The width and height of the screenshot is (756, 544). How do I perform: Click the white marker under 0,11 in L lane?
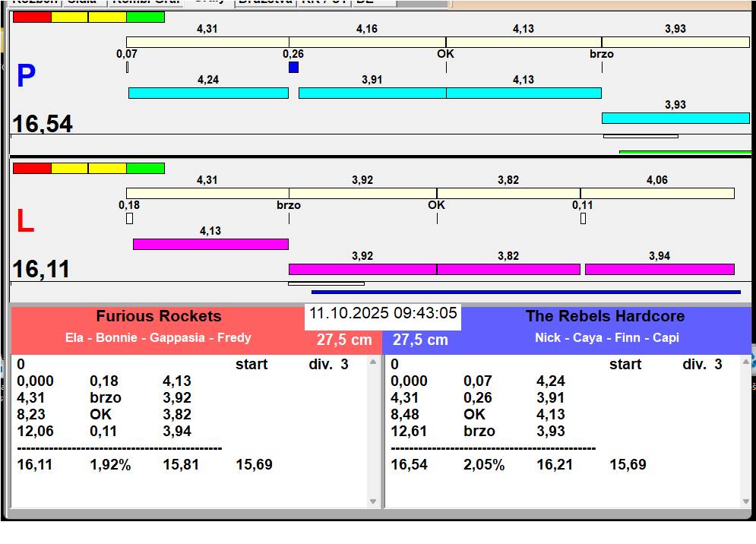(x=583, y=219)
